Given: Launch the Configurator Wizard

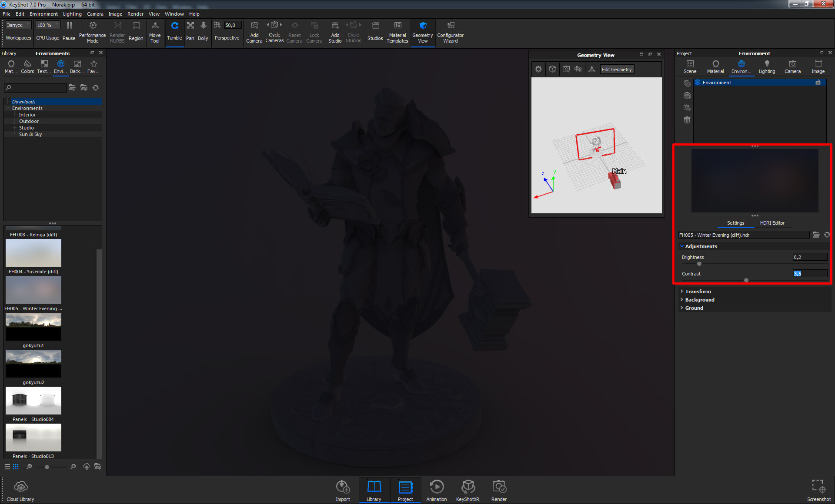Looking at the screenshot, I should [450, 32].
